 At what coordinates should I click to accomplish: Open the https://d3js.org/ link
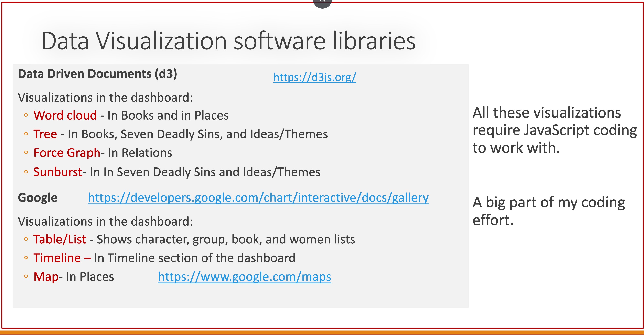[314, 77]
